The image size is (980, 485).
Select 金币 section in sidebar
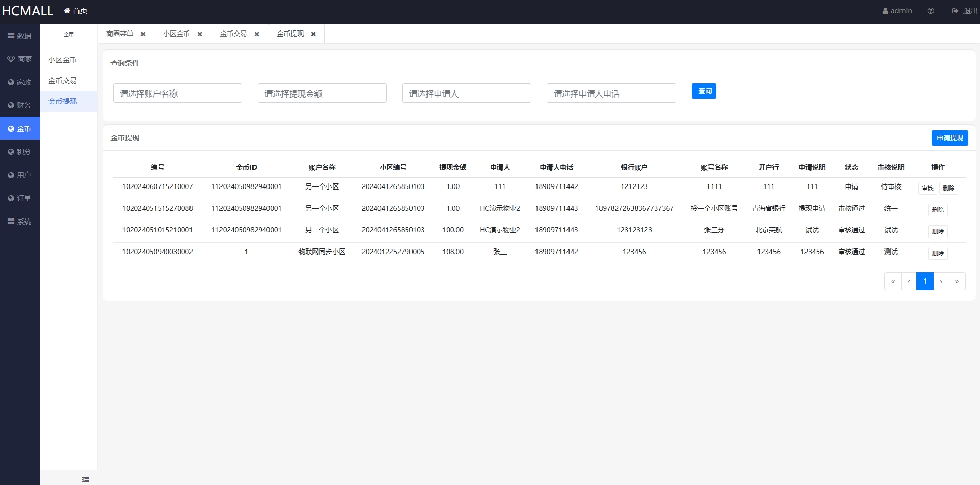pyautogui.click(x=20, y=129)
